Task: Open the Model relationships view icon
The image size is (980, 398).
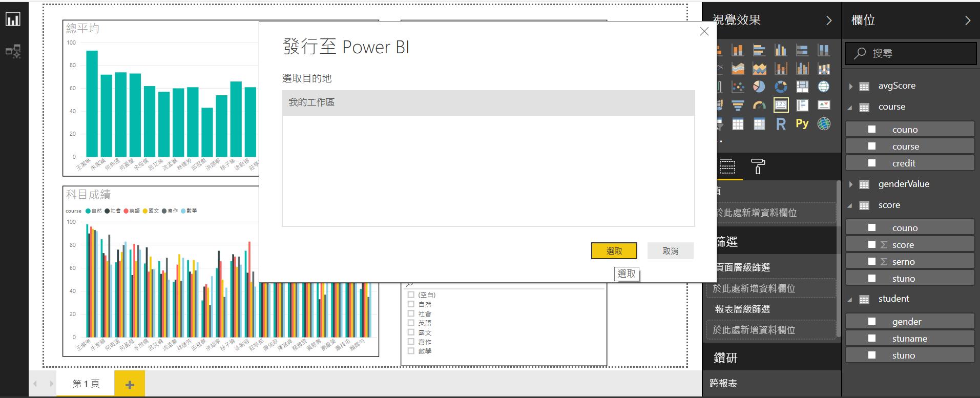Action: point(13,51)
